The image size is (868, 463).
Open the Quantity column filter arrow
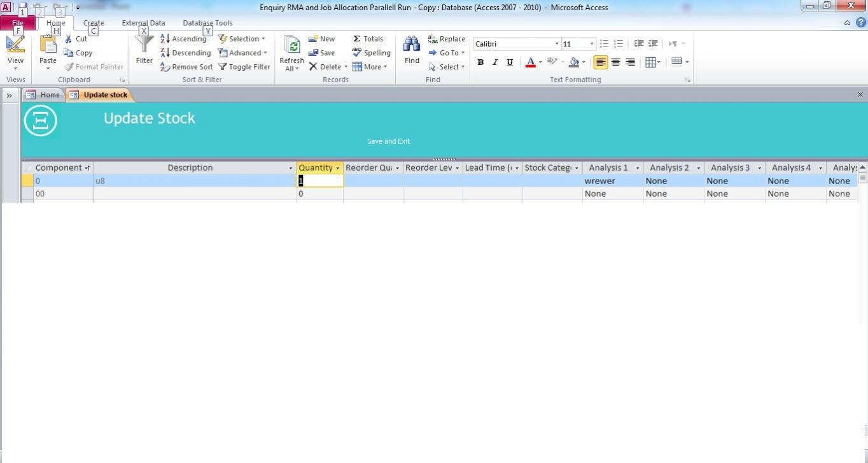(338, 168)
